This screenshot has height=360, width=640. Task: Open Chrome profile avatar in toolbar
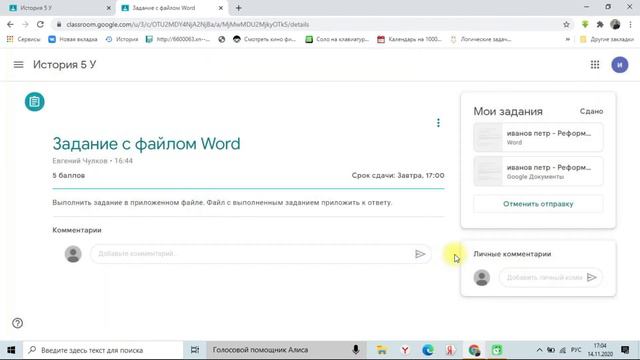[615, 24]
